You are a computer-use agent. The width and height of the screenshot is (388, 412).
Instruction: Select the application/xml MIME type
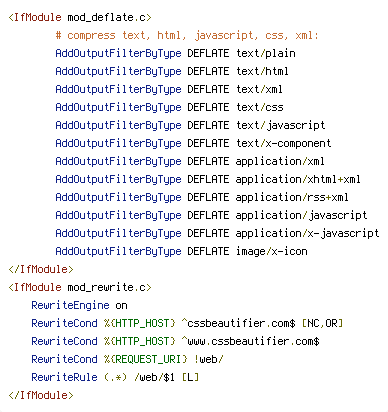click(280, 161)
